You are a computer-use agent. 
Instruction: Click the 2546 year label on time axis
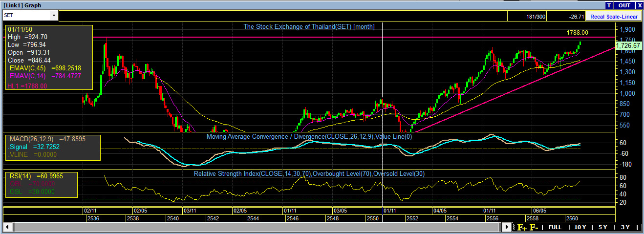292,218
